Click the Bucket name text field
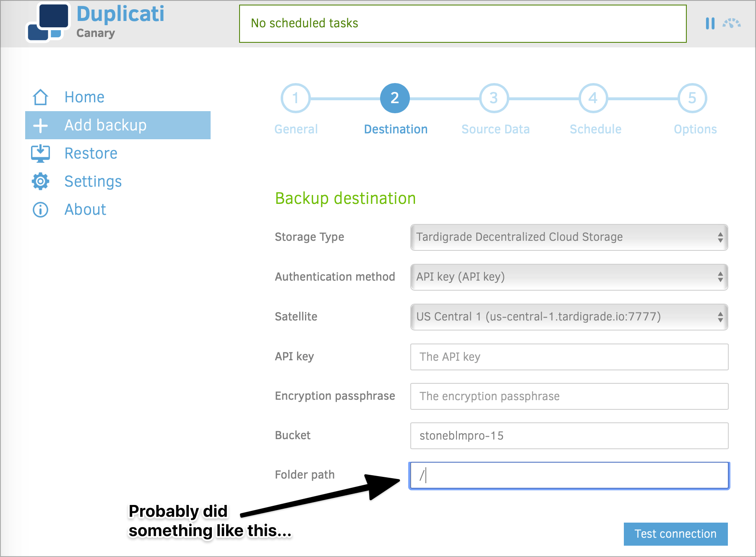 click(569, 436)
